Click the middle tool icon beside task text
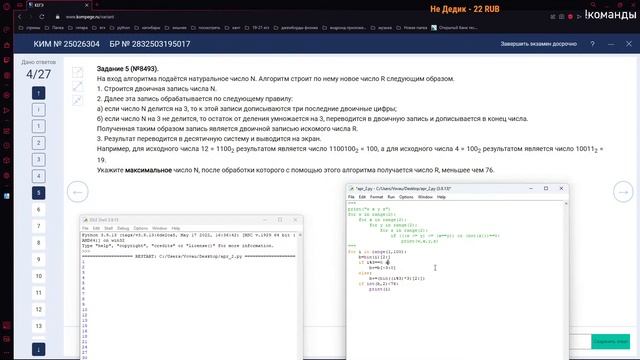The image size is (640, 360). [77, 86]
